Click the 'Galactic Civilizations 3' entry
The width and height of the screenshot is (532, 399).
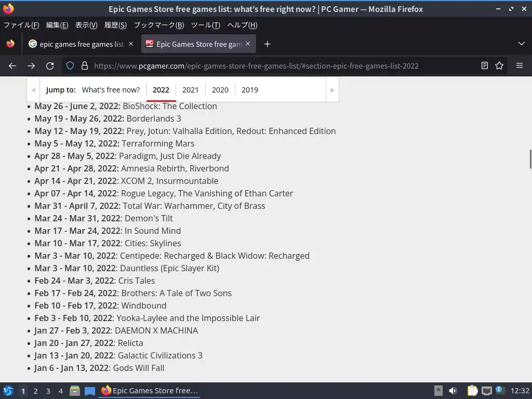160,355
